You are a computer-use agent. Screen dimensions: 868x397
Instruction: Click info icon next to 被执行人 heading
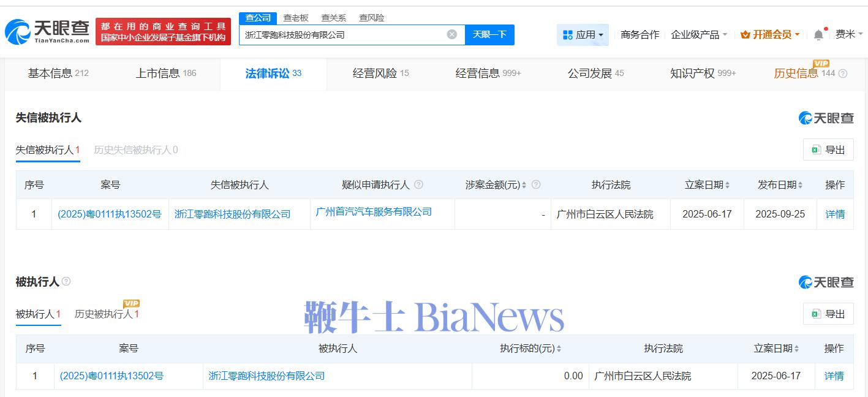coord(66,281)
